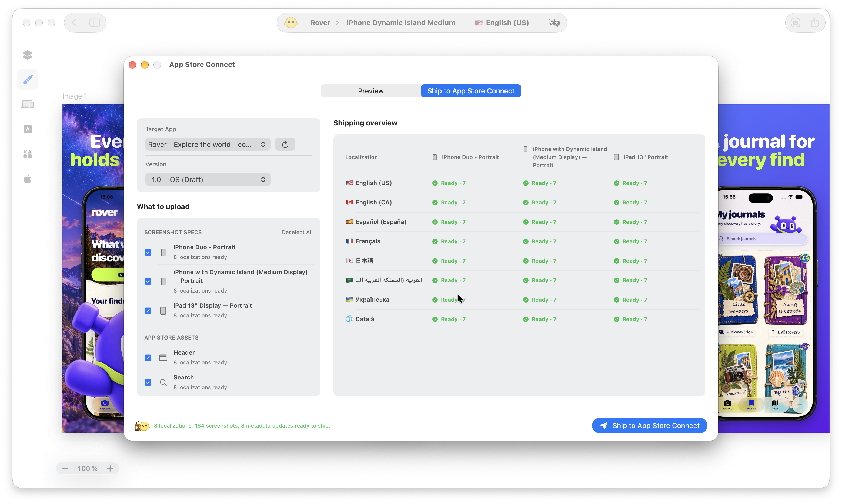842x504 pixels.
Task: Open the Version 1.0 iOS dropdown
Action: pos(208,179)
